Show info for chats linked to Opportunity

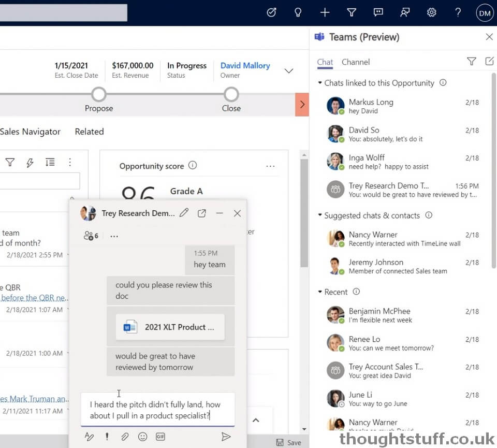(443, 83)
